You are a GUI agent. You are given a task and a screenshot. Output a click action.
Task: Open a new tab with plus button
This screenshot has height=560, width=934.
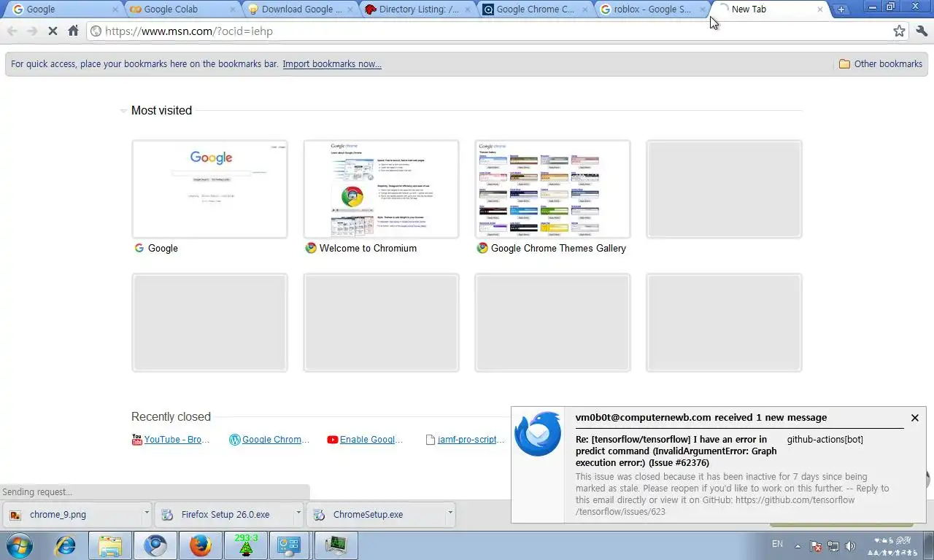841,9
